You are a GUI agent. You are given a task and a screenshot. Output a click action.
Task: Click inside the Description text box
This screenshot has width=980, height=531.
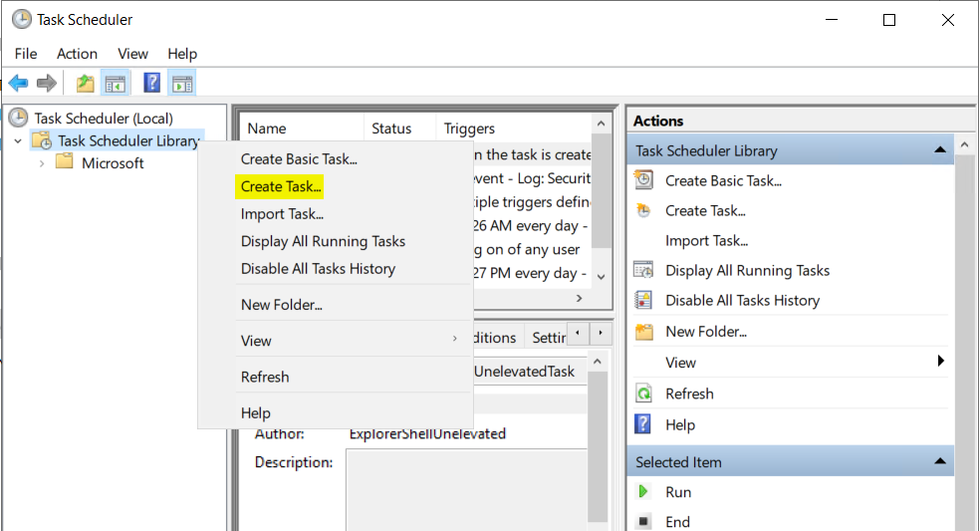click(466, 490)
